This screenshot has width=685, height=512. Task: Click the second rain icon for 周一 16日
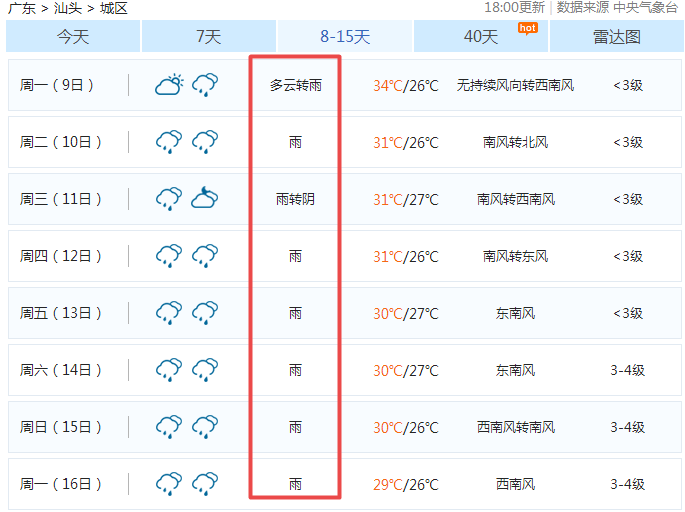(x=205, y=484)
